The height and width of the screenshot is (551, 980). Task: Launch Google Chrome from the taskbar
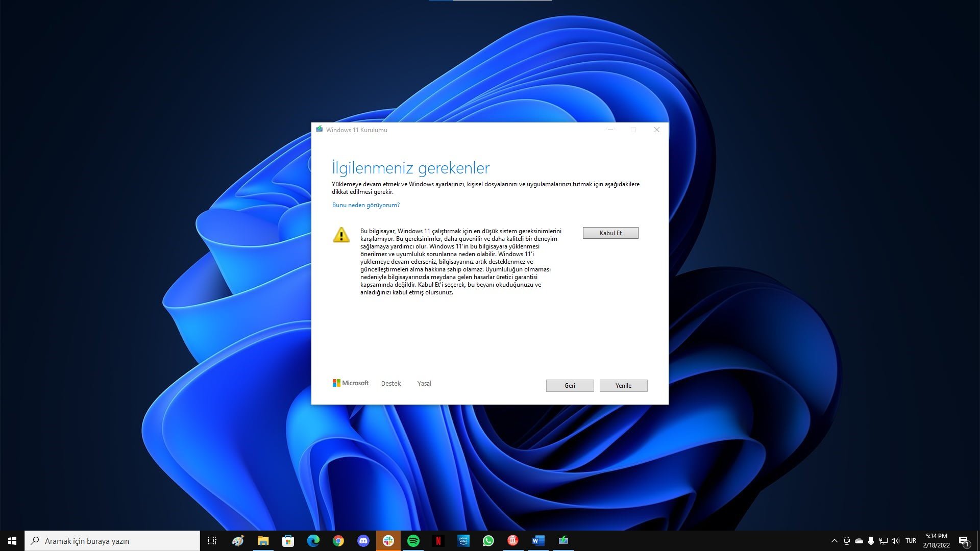(x=338, y=541)
